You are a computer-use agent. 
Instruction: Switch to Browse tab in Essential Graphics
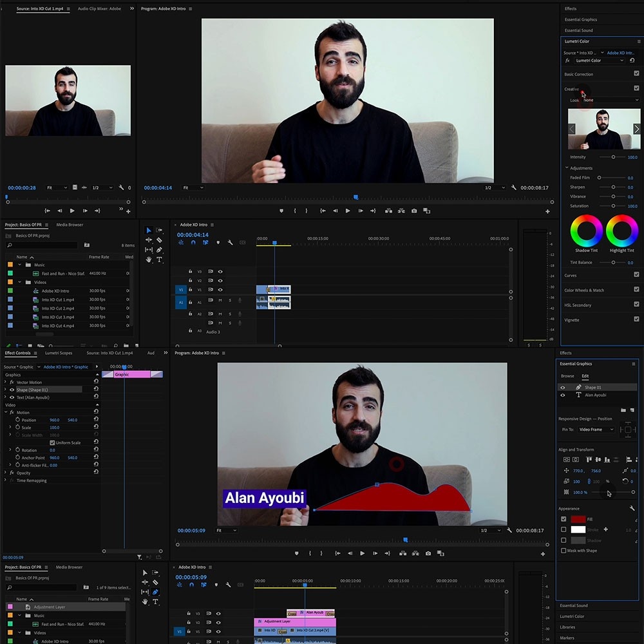[x=567, y=376]
